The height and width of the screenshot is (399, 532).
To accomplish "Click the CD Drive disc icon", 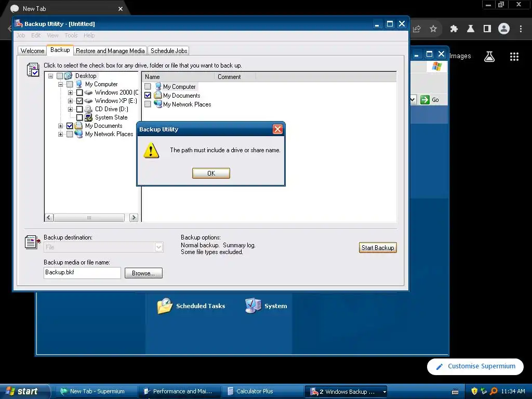I will pos(88,109).
